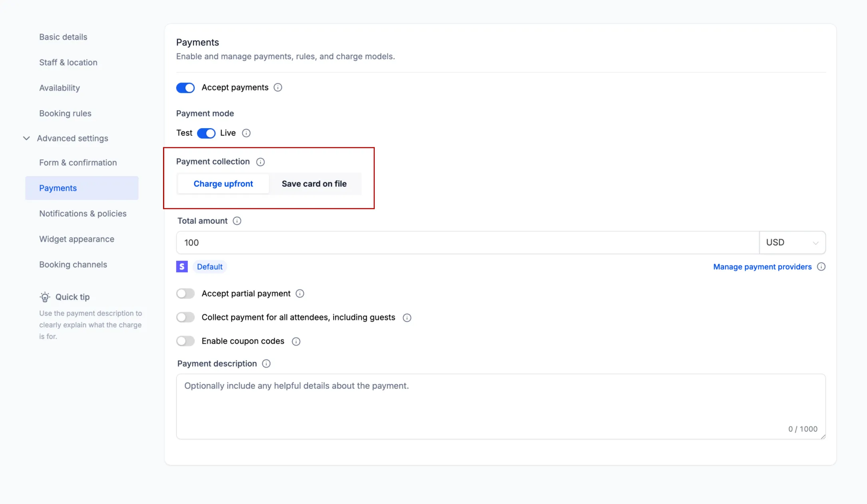Click the Stripe provider logo icon
This screenshot has height=504, width=867.
coord(182,266)
